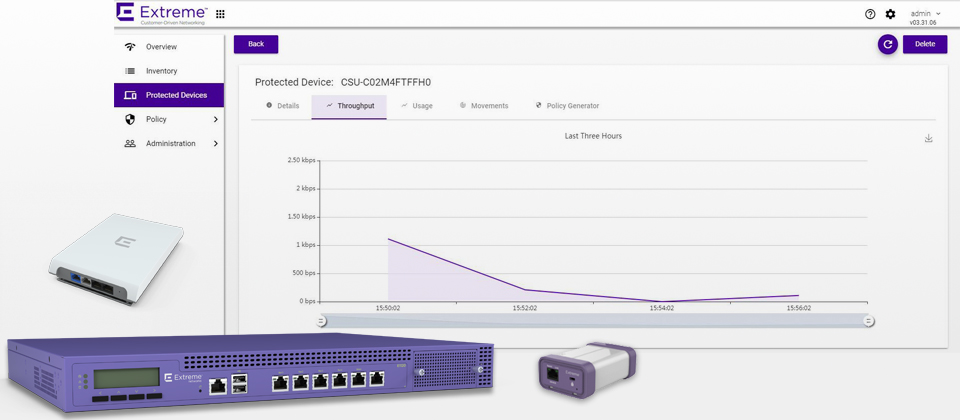Click the Administration people icon
This screenshot has width=960, height=420.
click(130, 143)
